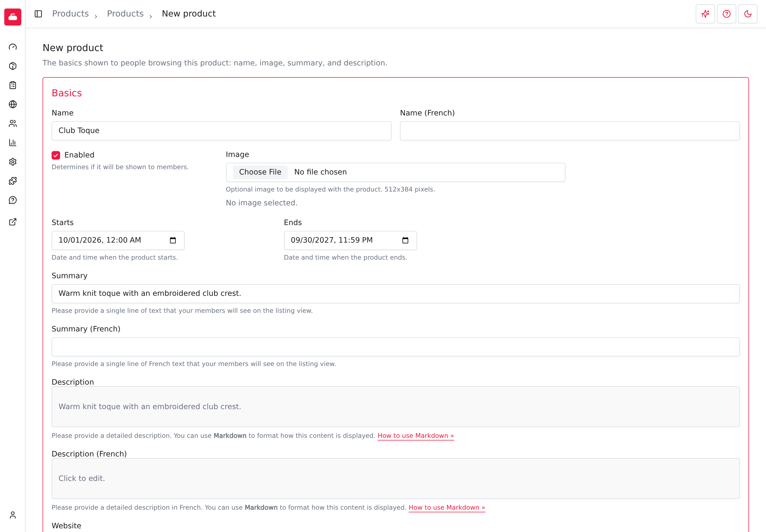Click Choose File for product image
766x532 pixels.
tap(260, 172)
